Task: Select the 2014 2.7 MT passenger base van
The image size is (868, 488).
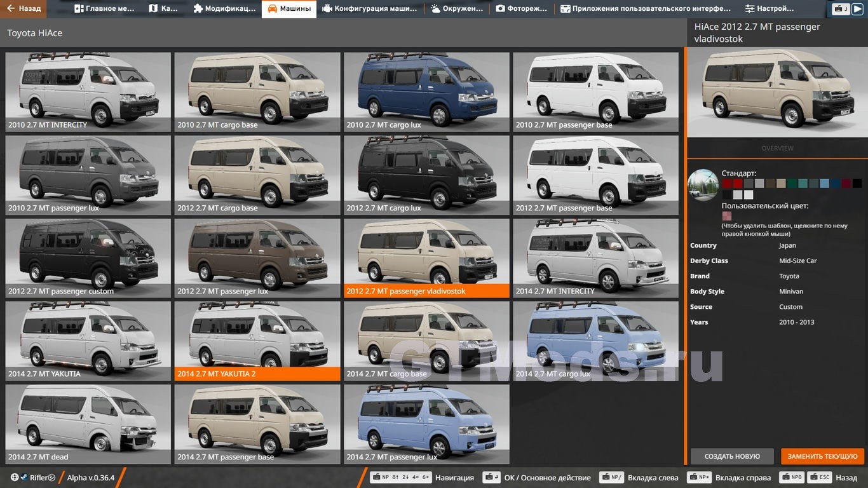Action: pos(257,424)
